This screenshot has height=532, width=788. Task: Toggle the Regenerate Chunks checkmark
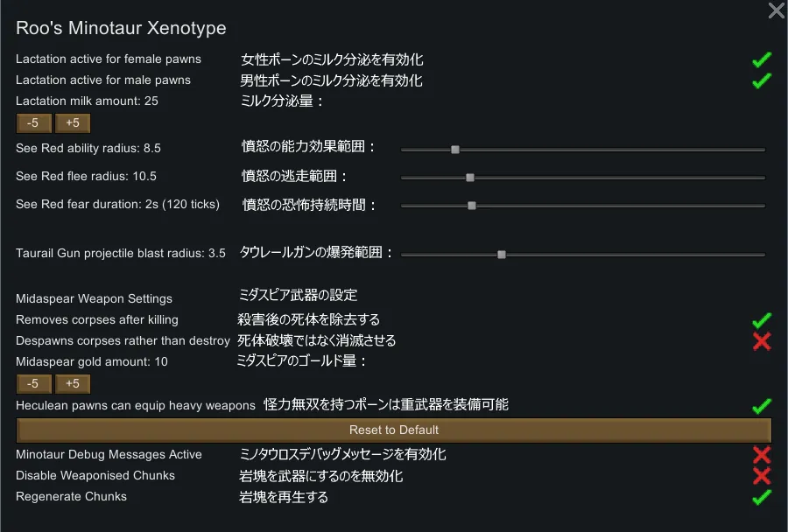point(761,497)
